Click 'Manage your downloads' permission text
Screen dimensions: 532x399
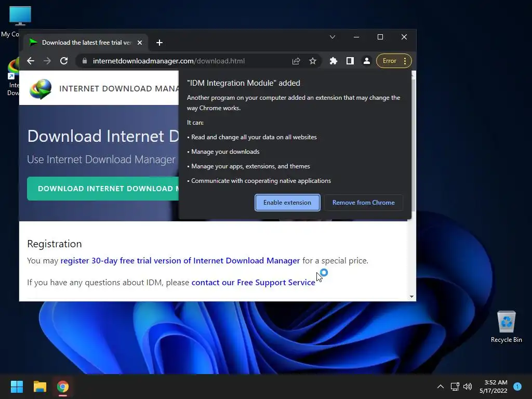(225, 152)
